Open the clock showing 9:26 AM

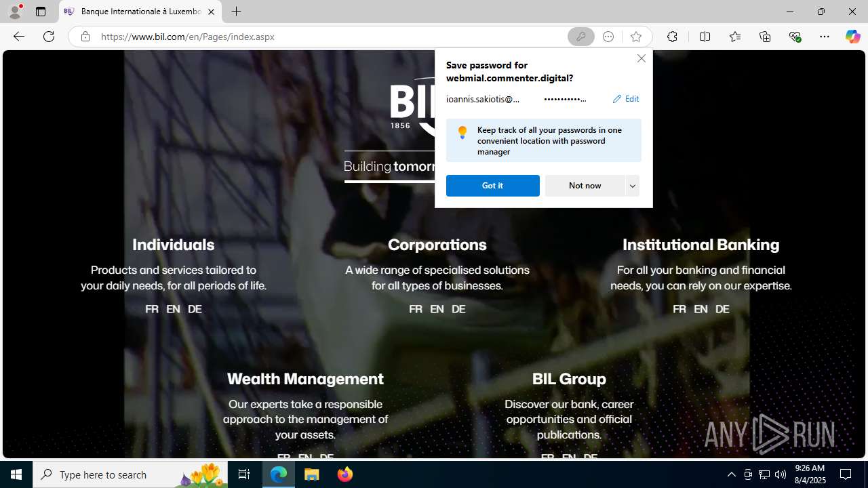tap(810, 474)
